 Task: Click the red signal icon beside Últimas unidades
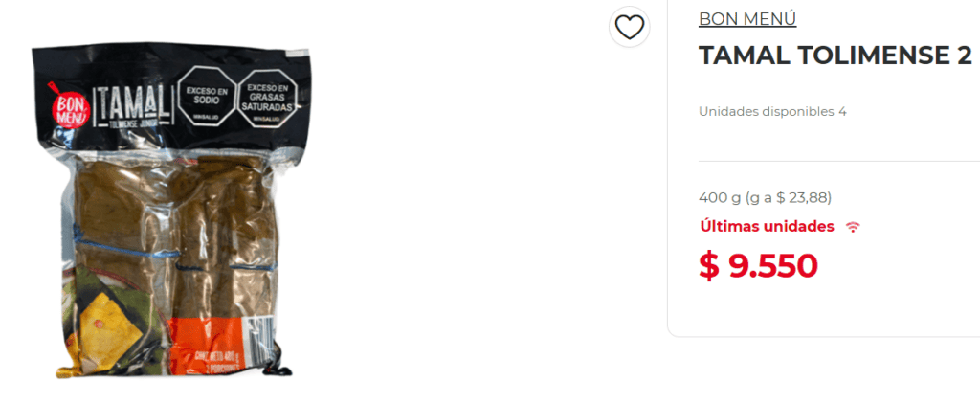tap(853, 227)
